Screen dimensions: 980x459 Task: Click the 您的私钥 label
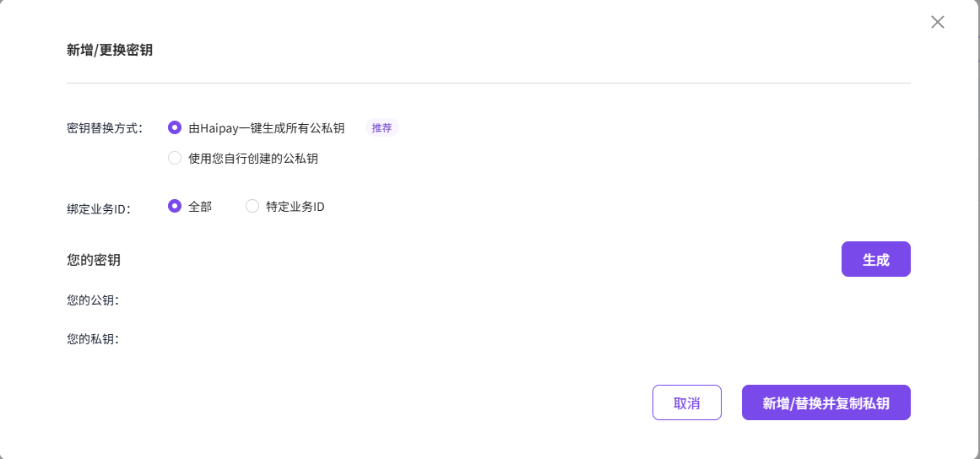coord(93,339)
